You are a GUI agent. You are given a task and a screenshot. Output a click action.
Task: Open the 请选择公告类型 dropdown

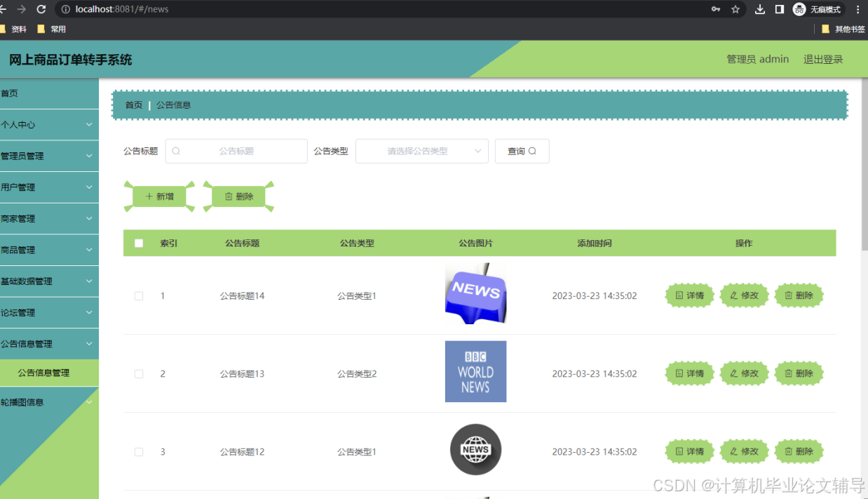(x=422, y=151)
